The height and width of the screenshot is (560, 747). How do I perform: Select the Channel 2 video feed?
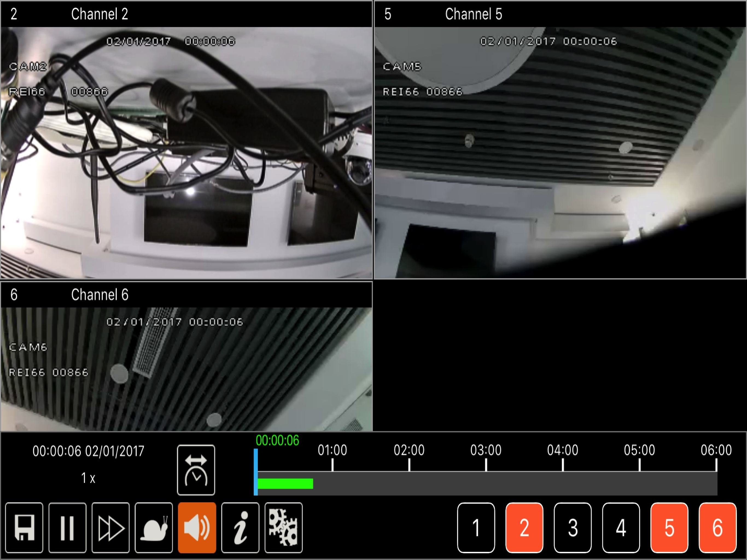(186, 153)
